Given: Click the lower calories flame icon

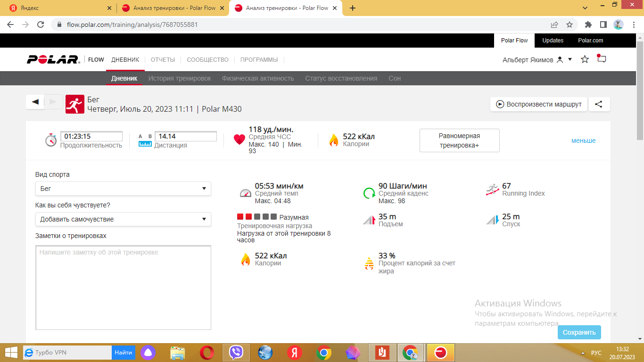Looking at the screenshot, I should [x=246, y=259].
